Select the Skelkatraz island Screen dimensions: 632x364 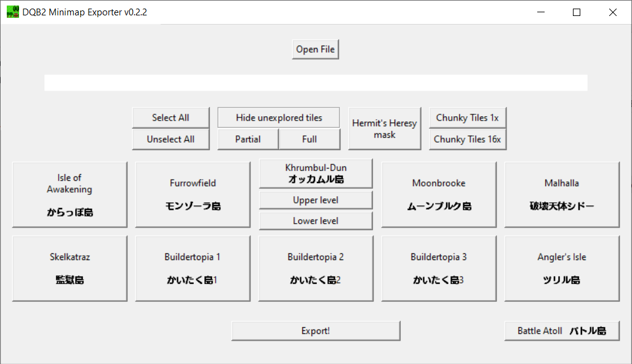[70, 268]
